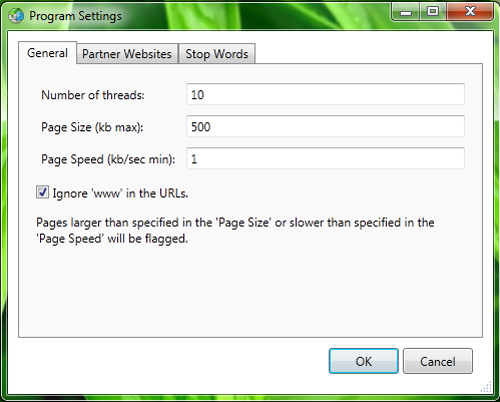
Task: Click the "Ignore 'www' in the URLs." label text
Action: tap(120, 193)
